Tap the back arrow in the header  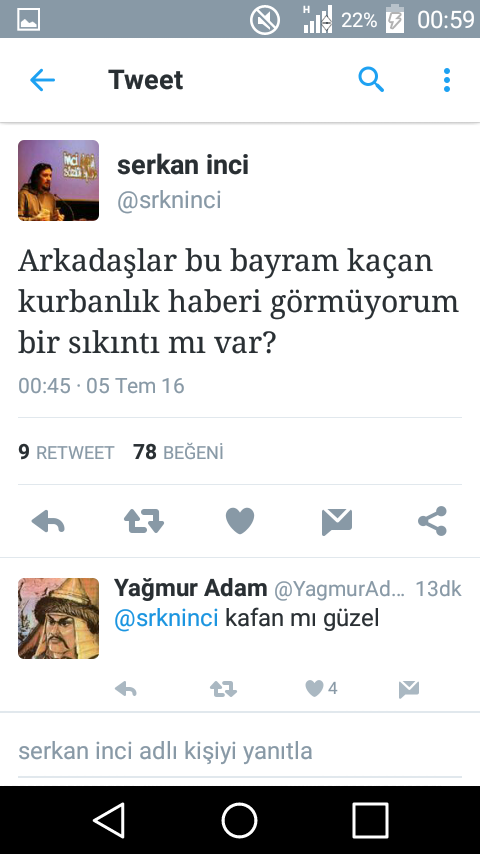click(x=42, y=81)
